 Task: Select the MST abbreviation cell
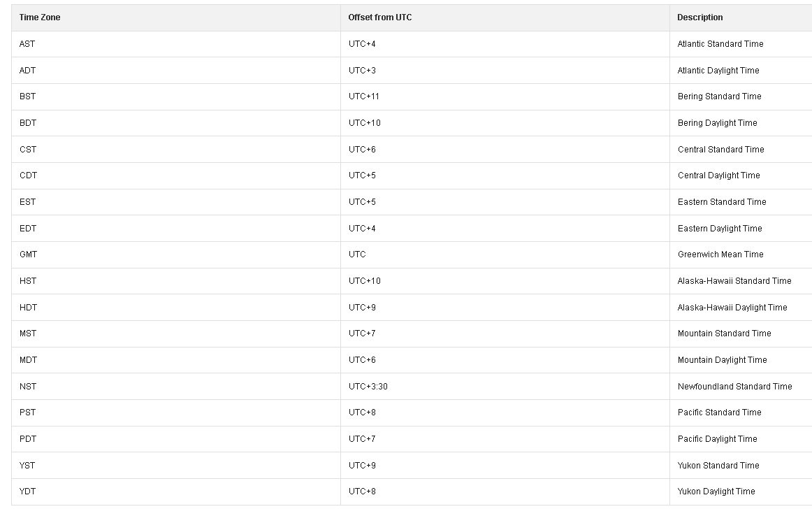point(175,334)
